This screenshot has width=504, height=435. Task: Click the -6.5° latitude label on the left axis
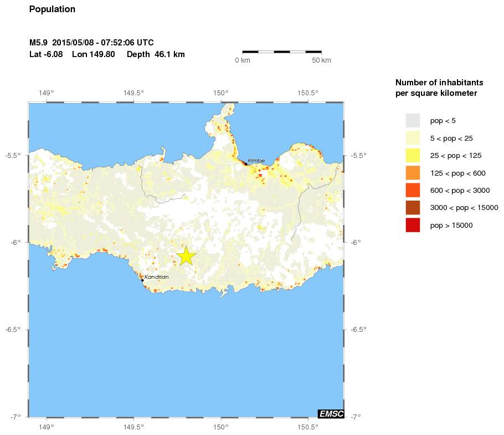pos(12,329)
